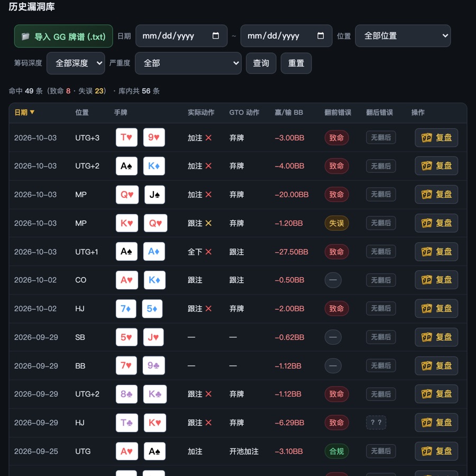The width and height of the screenshot is (476, 476).
Task: Select the 2026-09-25 date cell
Action: (x=36, y=451)
